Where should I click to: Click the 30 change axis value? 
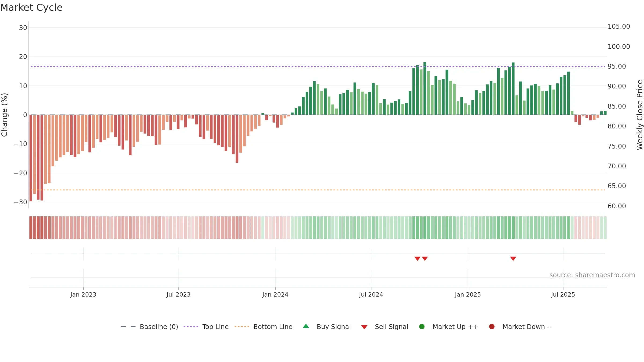point(23,28)
